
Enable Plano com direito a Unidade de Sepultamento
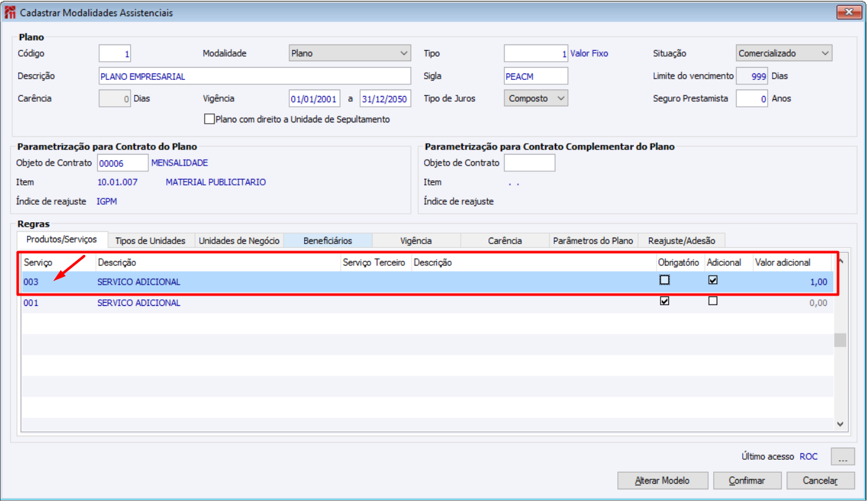[209, 119]
